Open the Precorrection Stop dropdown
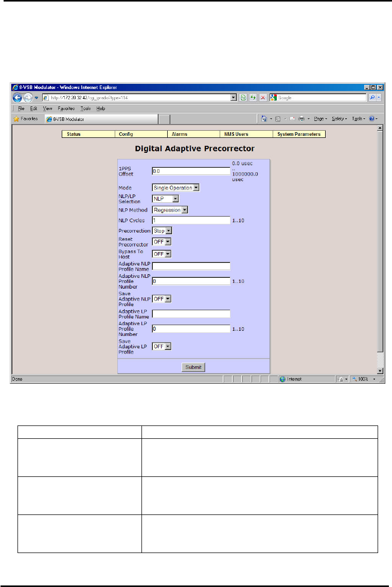The width and height of the screenshot is (392, 587). (x=162, y=230)
